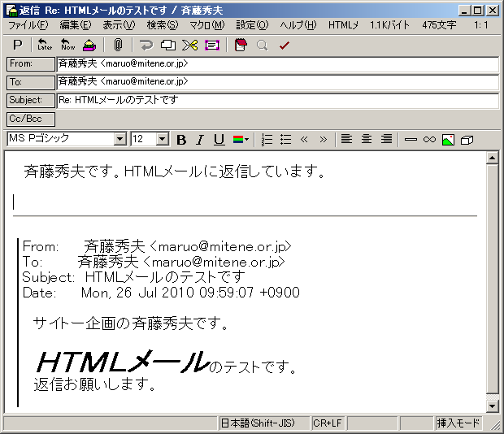Viewport: 504px width, 434px height.
Task: Click the scissors cut icon
Action: point(190,46)
